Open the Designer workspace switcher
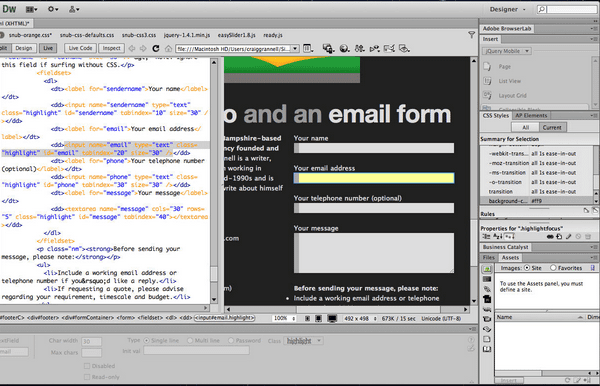Image resolution: width=600 pixels, height=386 pixels. [507, 9]
